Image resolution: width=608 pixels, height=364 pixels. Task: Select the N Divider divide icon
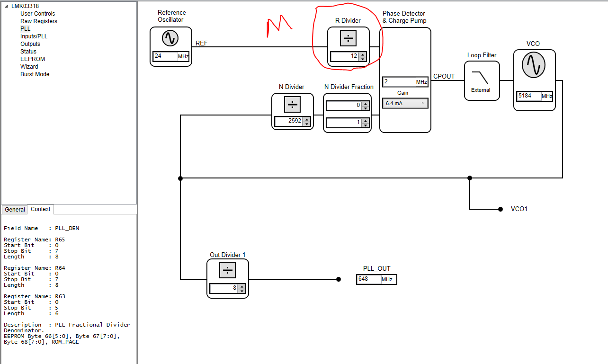(x=292, y=104)
